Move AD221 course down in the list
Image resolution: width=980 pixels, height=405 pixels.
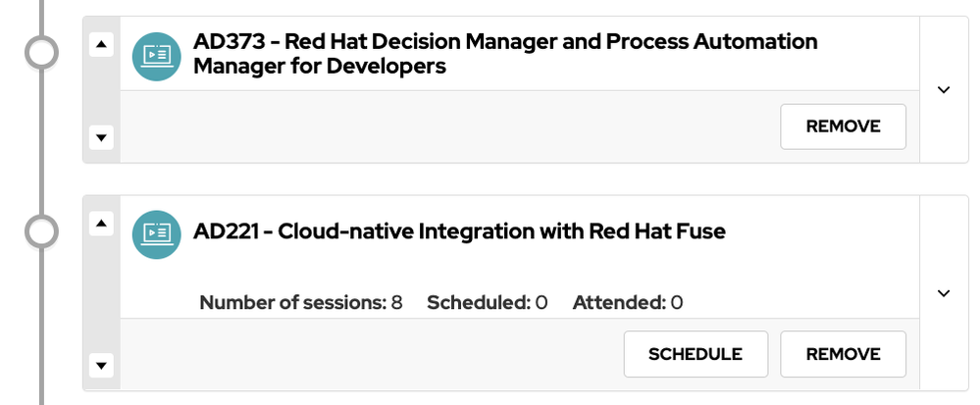coord(101,366)
